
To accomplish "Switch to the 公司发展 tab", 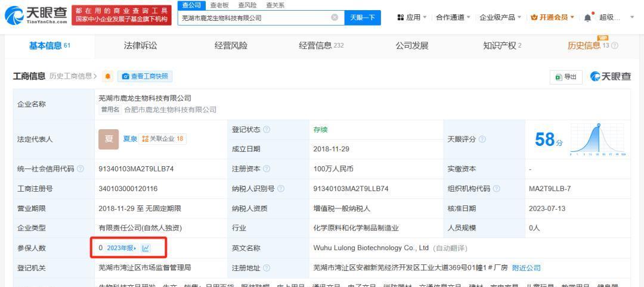I will pos(411,46).
